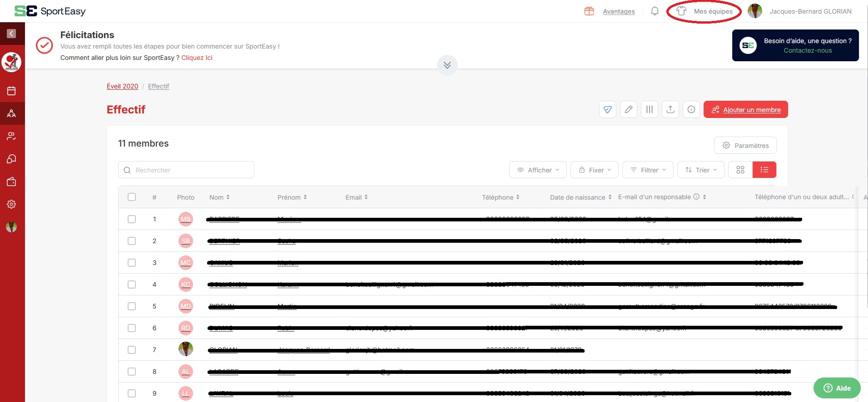Tick the select-all checkbox in the table header
This screenshot has height=402, width=868.
coord(132,197)
